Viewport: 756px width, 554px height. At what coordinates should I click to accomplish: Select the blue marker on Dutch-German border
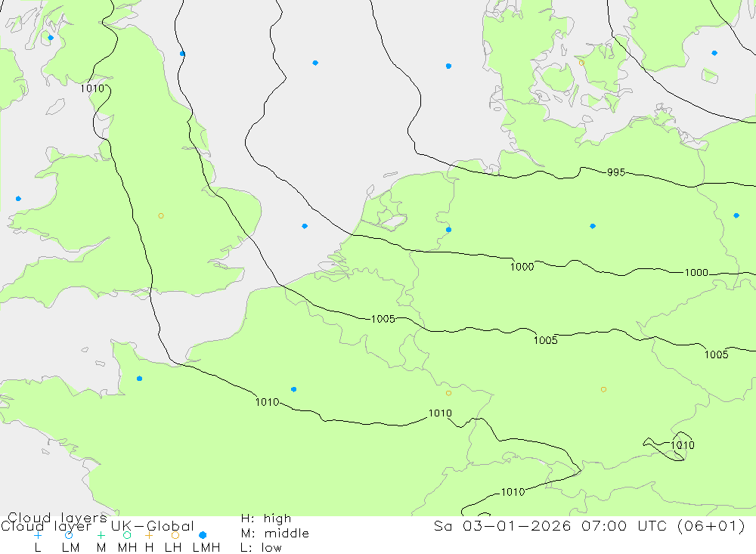coord(449,230)
